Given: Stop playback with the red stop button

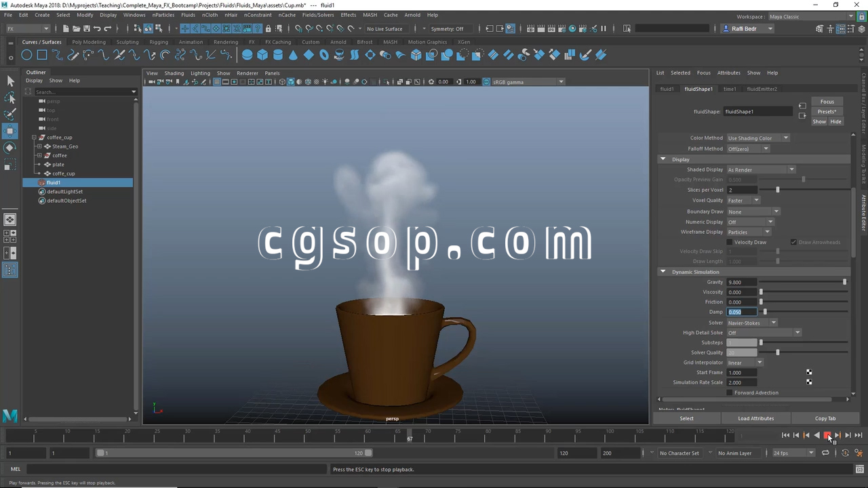Looking at the screenshot, I should 827,435.
